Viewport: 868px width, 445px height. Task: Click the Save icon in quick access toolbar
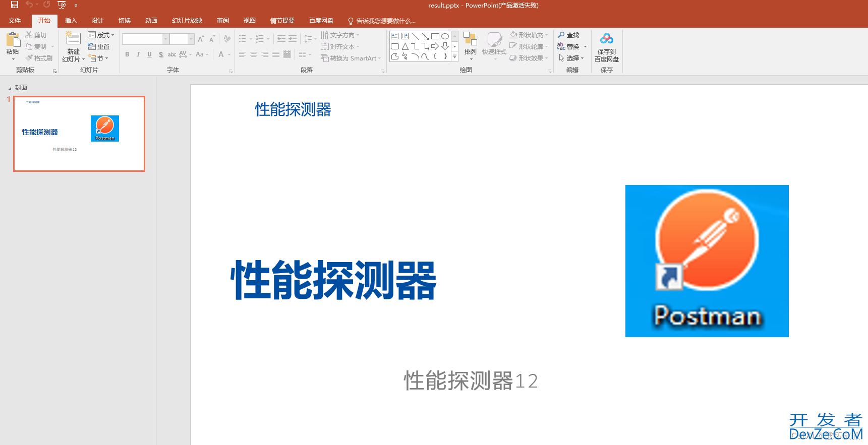tap(15, 5)
